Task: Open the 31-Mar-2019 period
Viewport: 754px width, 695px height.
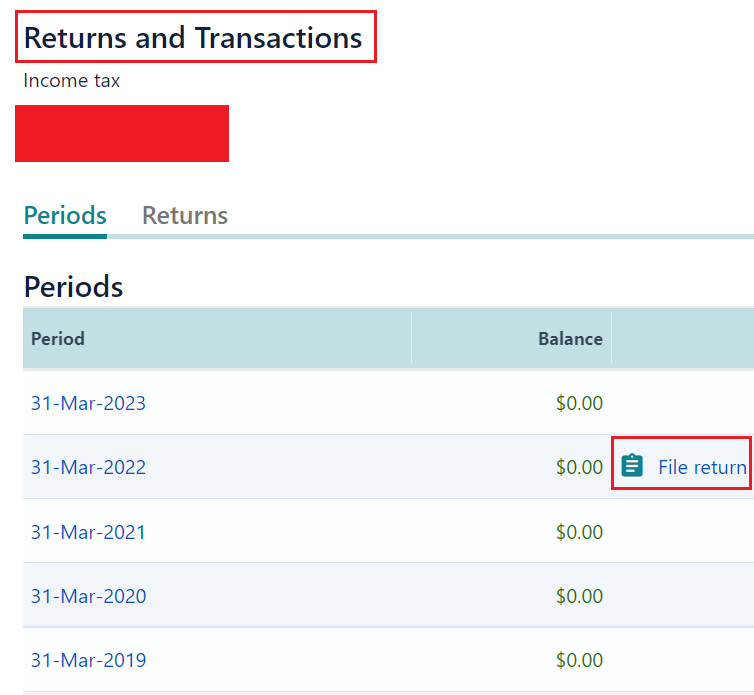Action: 88,660
